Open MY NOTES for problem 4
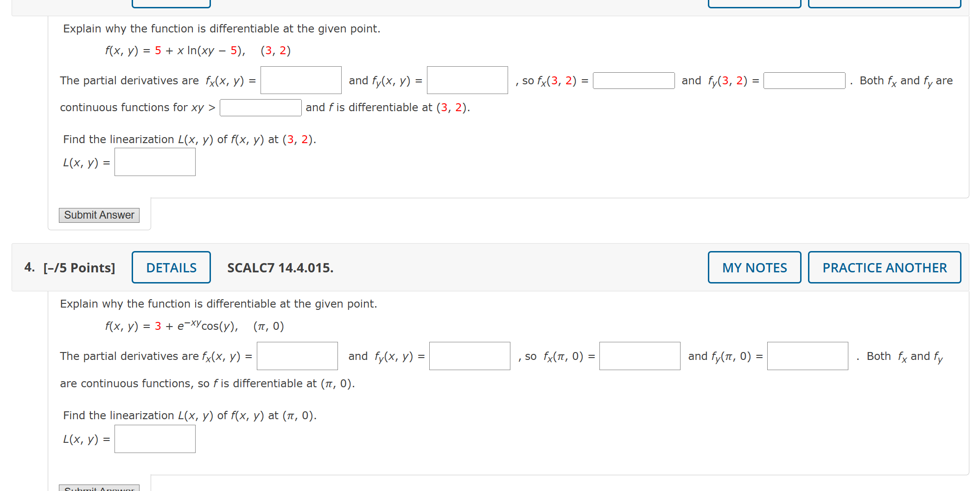Image resolution: width=980 pixels, height=491 pixels. coord(754,267)
